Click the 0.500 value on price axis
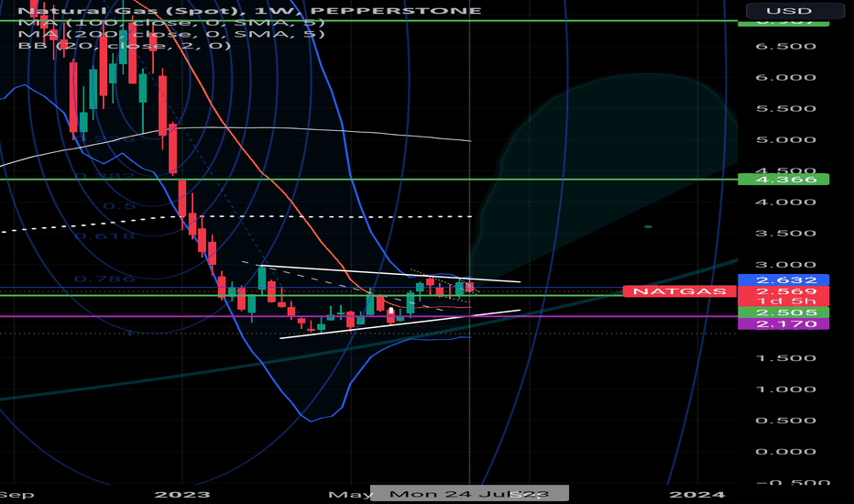 coord(785,421)
